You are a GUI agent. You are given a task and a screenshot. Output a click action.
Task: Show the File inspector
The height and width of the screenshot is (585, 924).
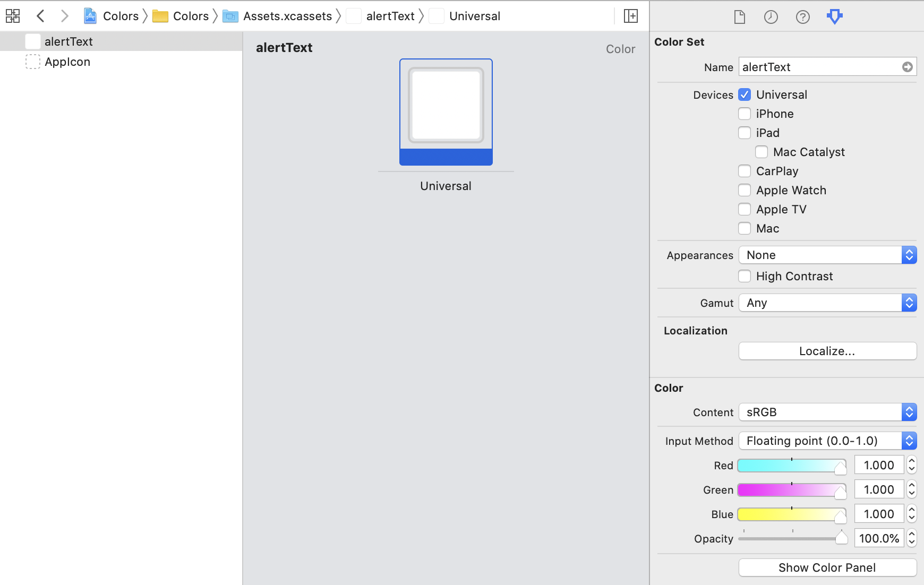click(x=739, y=17)
